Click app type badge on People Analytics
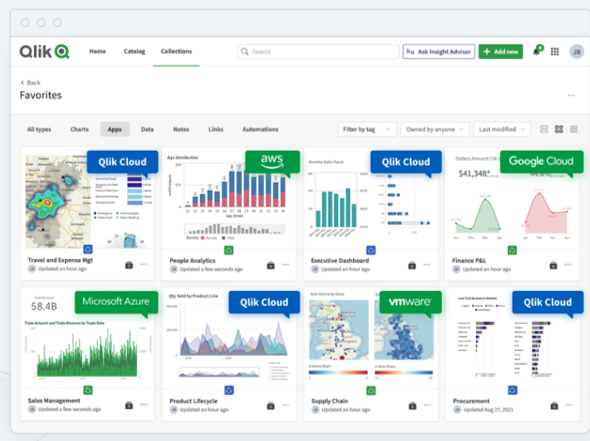Screen dimensions: 590x441 pyautogui.click(x=229, y=250)
